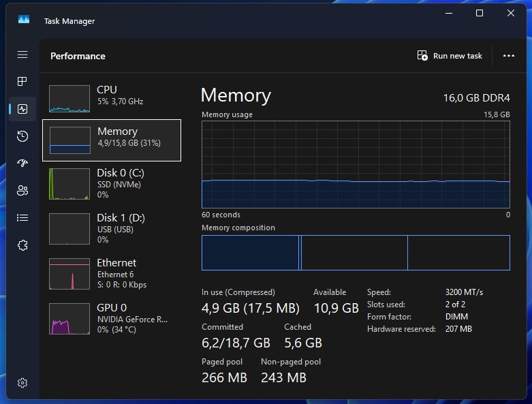Open the Services puzzle-piece icon

[x=22, y=245]
